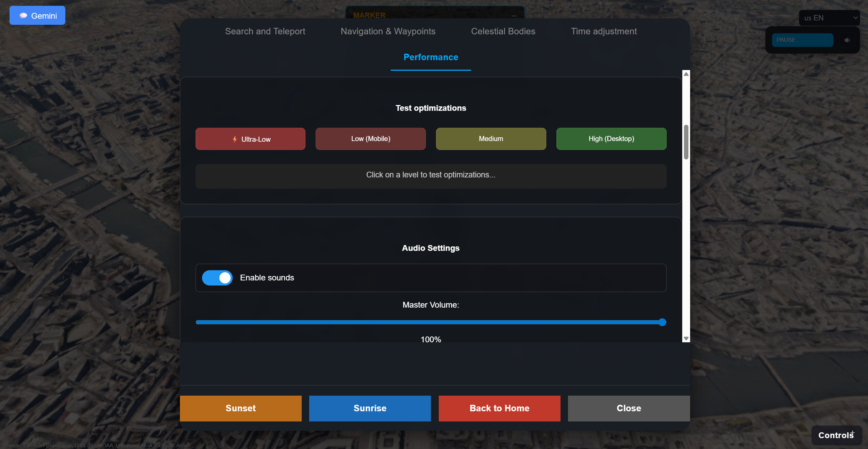Expand the Controls panel with plus icon
Viewport: 868px width, 449px height.
(836, 435)
